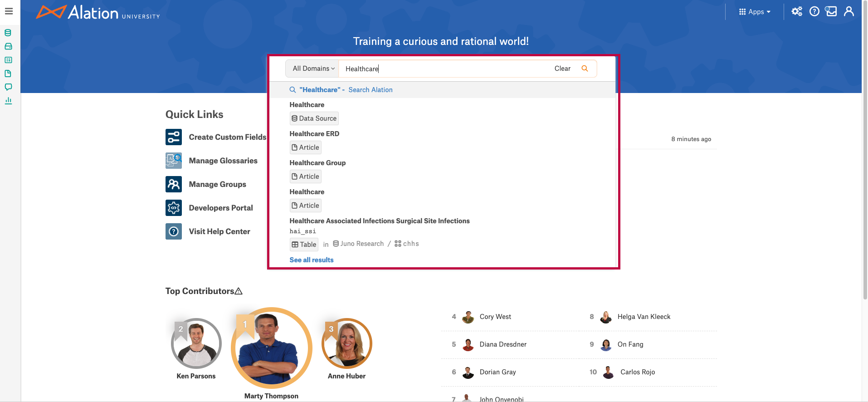
Task: Click the Developers Portal gear icon
Action: point(174,208)
